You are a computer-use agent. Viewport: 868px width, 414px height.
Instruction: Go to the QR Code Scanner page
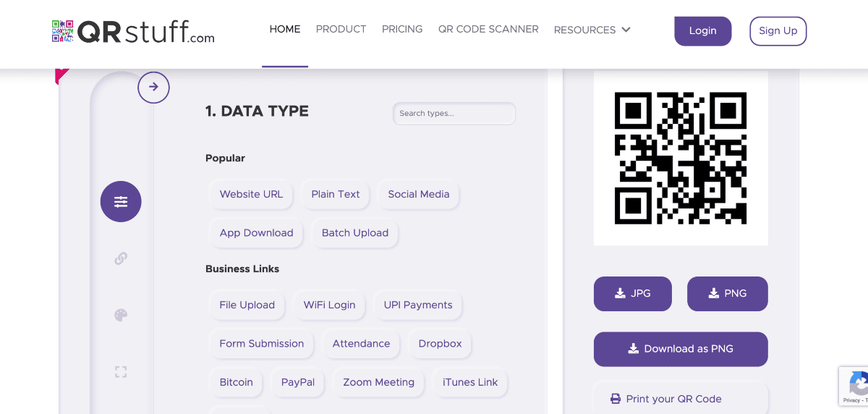488,30
